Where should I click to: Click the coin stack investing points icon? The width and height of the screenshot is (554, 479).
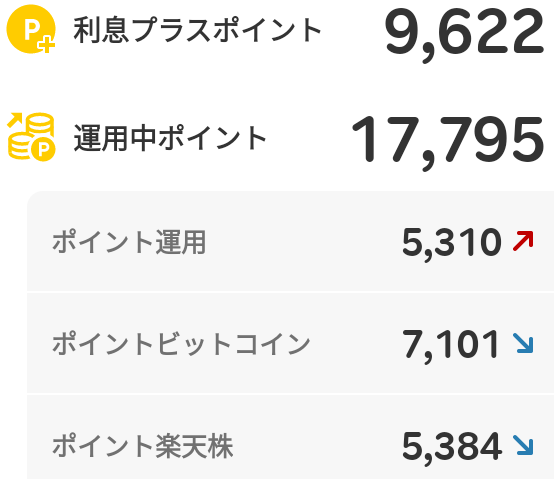coord(31,137)
